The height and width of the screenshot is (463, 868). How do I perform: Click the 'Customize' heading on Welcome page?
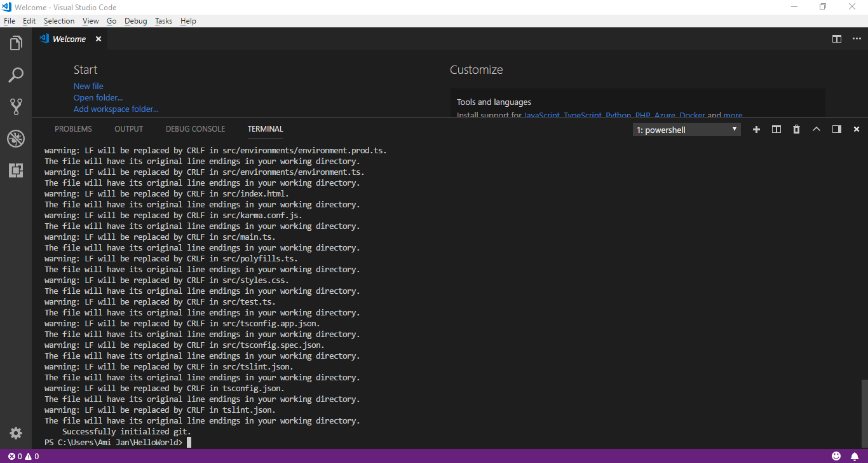477,70
